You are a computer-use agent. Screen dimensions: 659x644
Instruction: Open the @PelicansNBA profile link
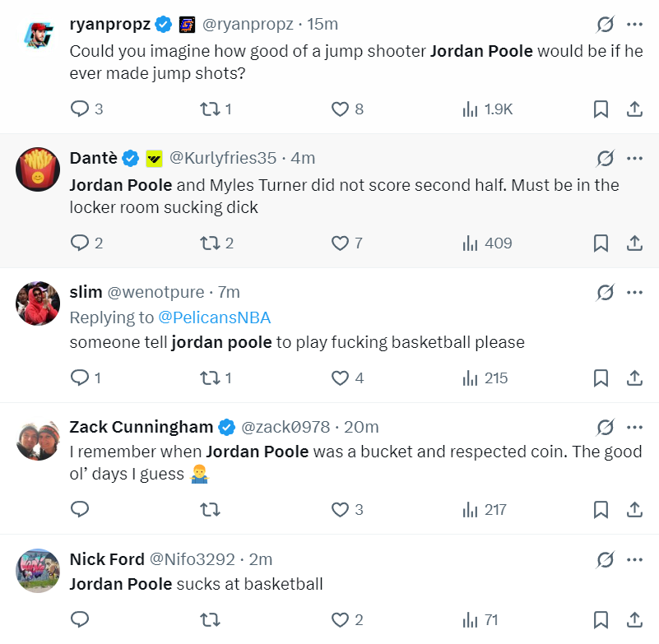click(x=214, y=317)
